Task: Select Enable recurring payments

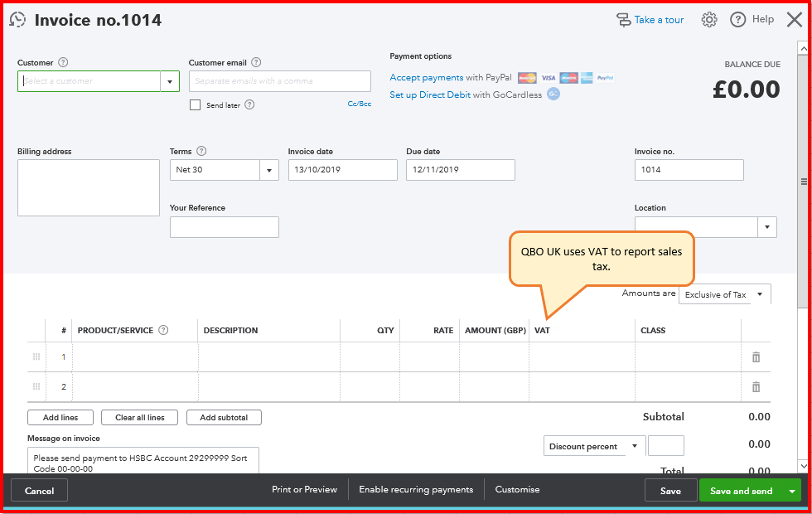Action: tap(416, 489)
